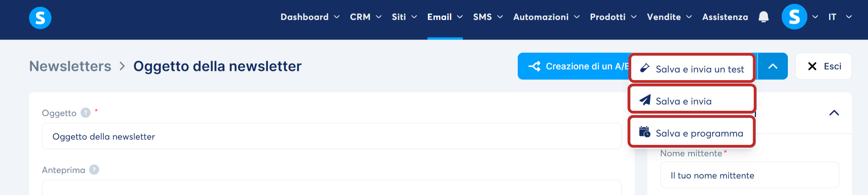This screenshot has width=868, height=195.
Task: Choose Salva e programma option
Action: pos(692,133)
